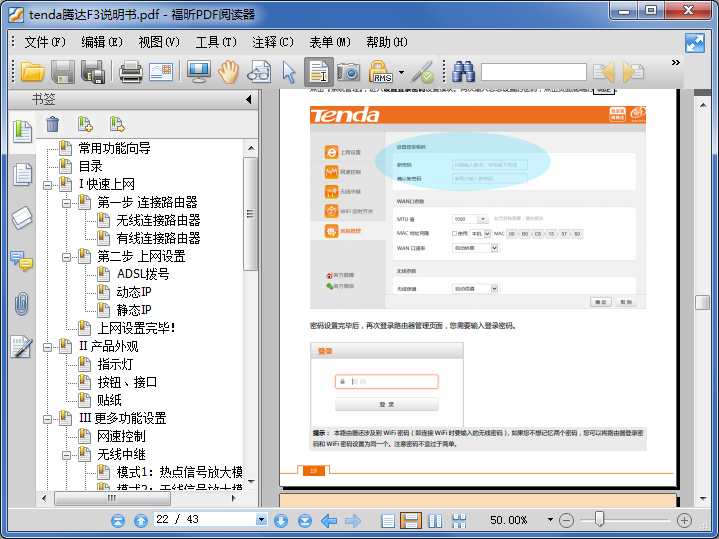This screenshot has height=539, width=719.
Task: Go to previous page button
Action: [x=141, y=521]
